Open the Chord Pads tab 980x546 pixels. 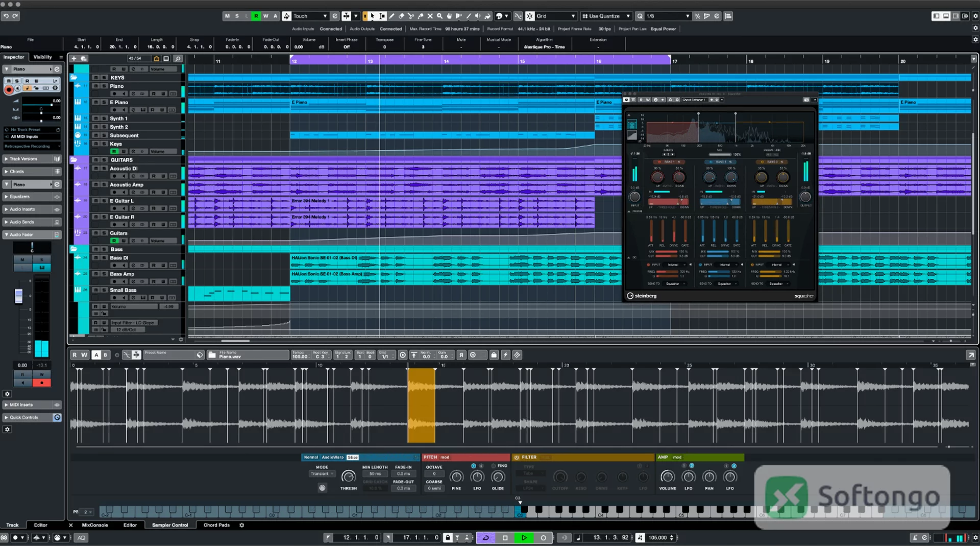(216, 525)
